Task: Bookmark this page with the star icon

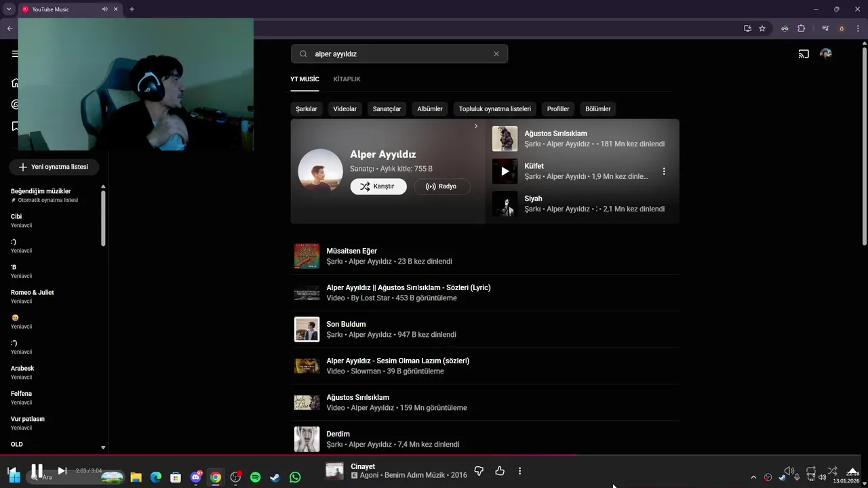Action: pyautogui.click(x=762, y=28)
